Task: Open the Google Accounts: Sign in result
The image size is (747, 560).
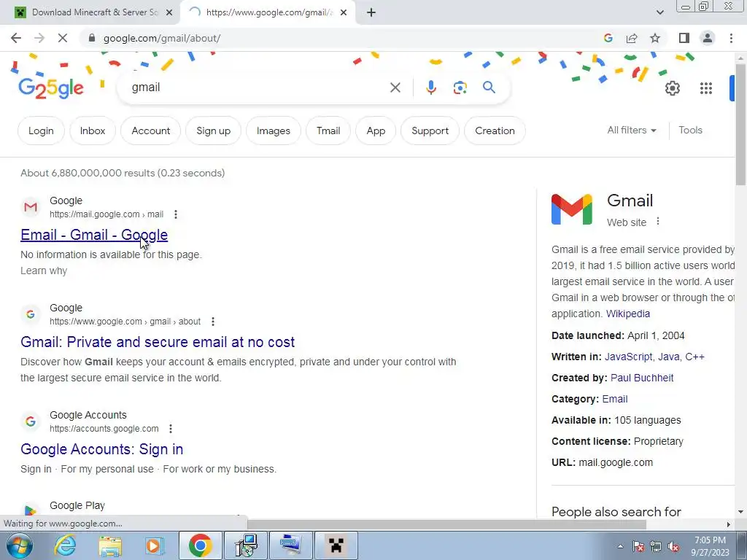Action: (x=102, y=449)
